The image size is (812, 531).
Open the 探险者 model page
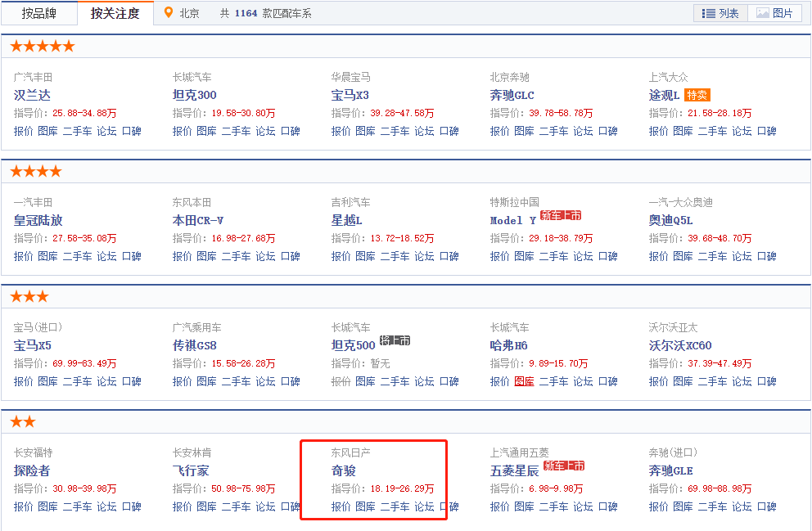32,471
